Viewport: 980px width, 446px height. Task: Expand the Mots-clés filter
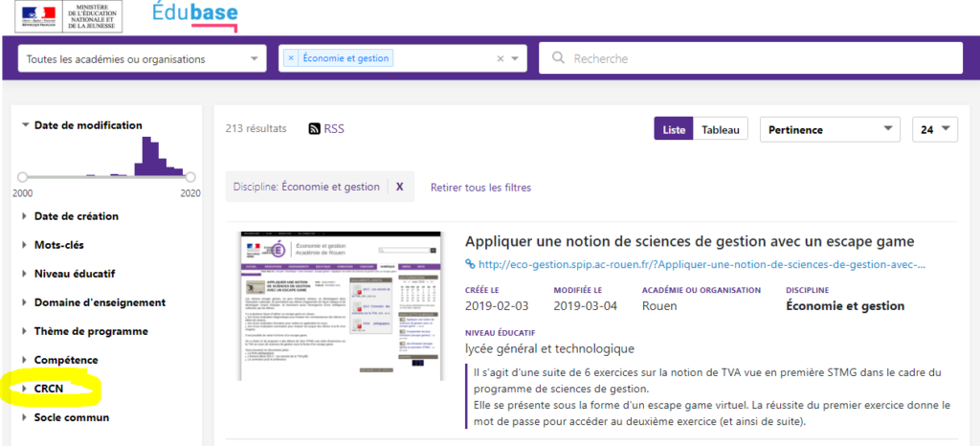tap(52, 245)
